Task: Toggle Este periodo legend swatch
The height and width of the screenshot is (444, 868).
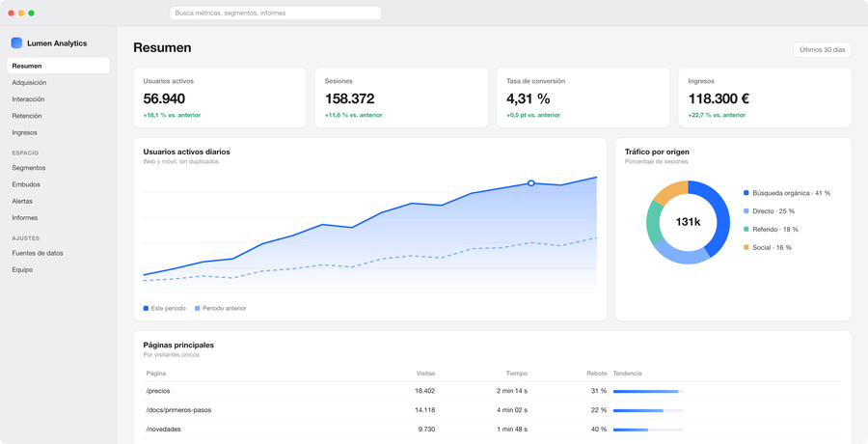Action: 146,308
